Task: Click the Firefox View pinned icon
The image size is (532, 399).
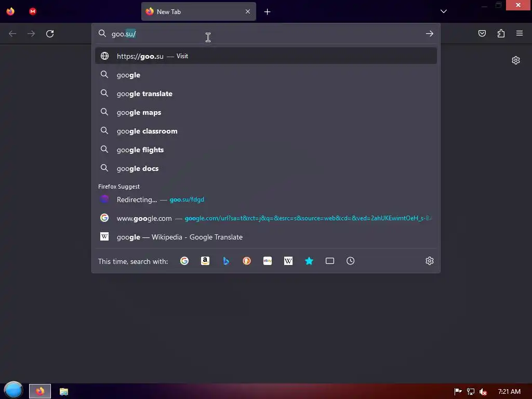Action: tap(10, 11)
